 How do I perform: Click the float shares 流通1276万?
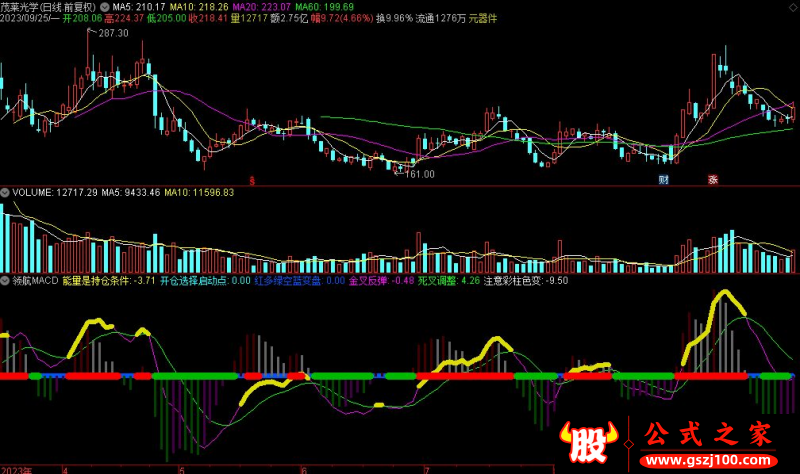[x=440, y=19]
